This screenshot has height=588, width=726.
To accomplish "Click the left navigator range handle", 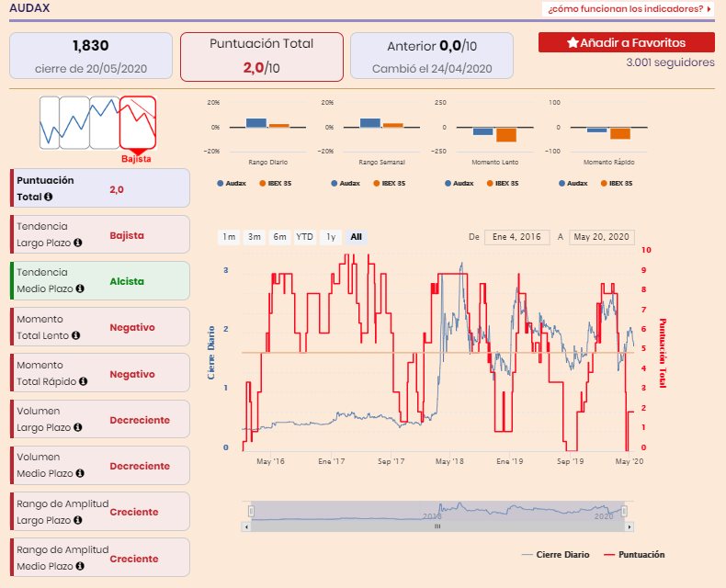I will pyautogui.click(x=251, y=511).
